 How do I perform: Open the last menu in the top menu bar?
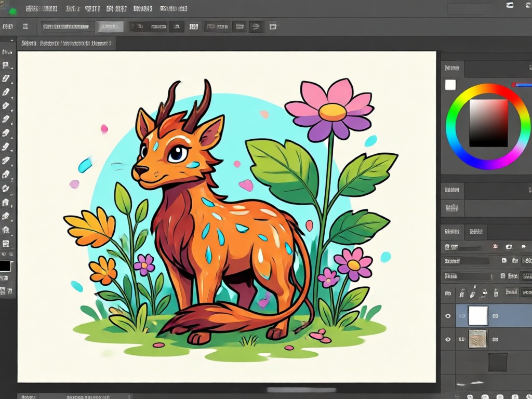[174, 9]
